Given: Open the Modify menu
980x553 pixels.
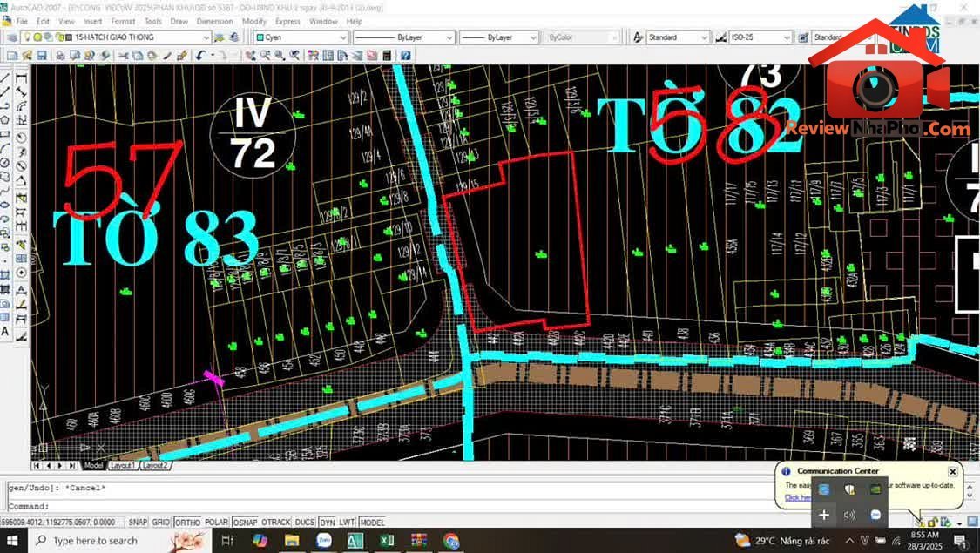Looking at the screenshot, I should pyautogui.click(x=253, y=21).
